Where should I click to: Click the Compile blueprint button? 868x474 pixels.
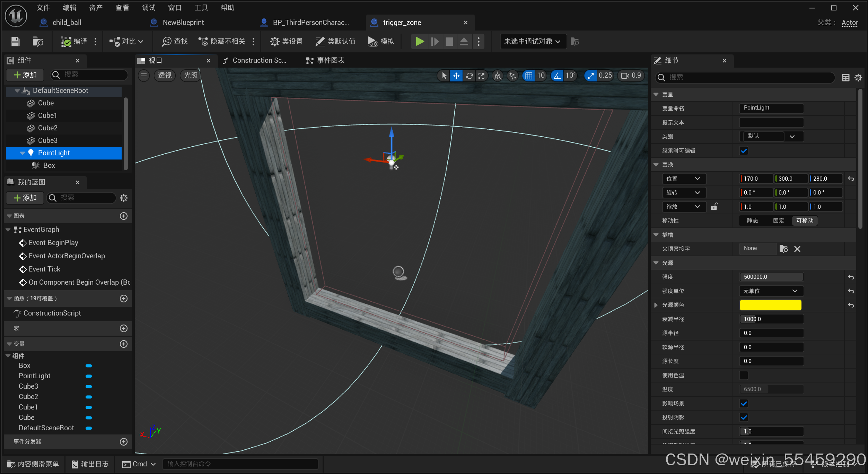tap(74, 42)
